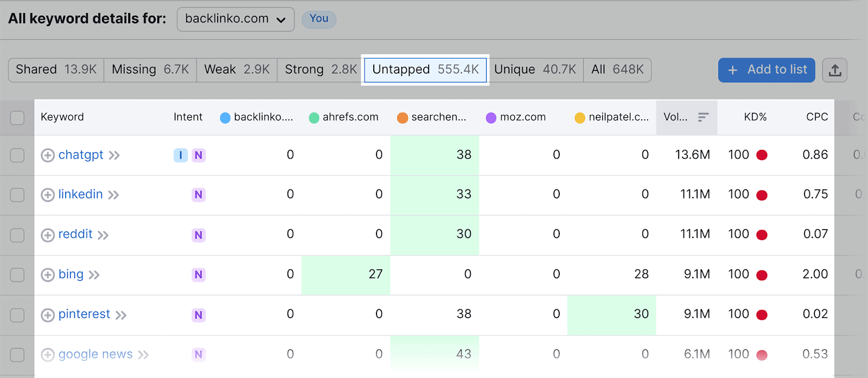Click the KD% column header
868x378 pixels.
(x=755, y=117)
